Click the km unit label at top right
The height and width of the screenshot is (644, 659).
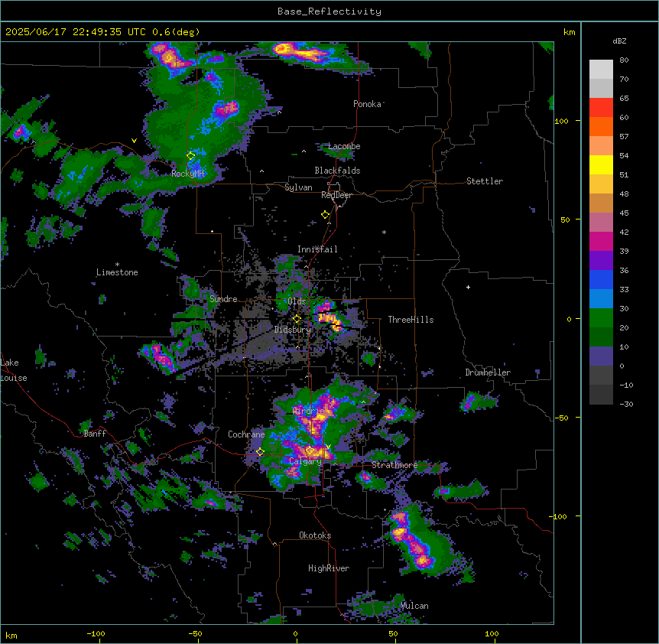(570, 32)
